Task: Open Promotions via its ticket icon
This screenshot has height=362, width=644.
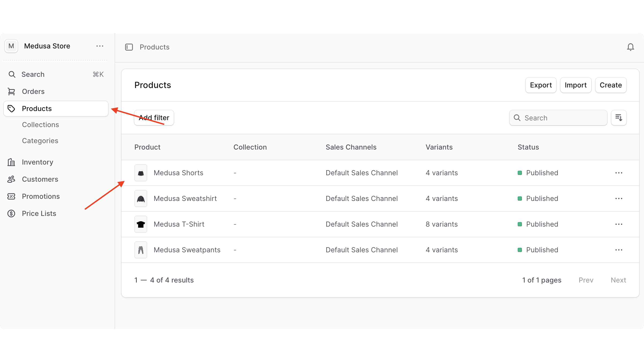Action: (x=11, y=196)
